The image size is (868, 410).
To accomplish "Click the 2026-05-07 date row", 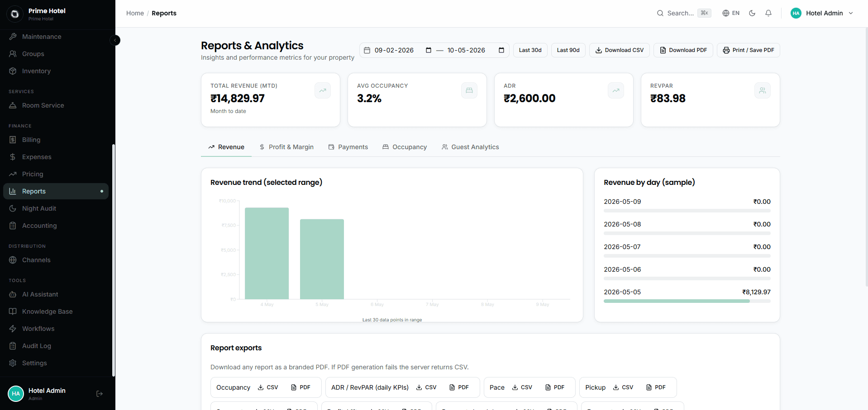I will click(x=687, y=247).
